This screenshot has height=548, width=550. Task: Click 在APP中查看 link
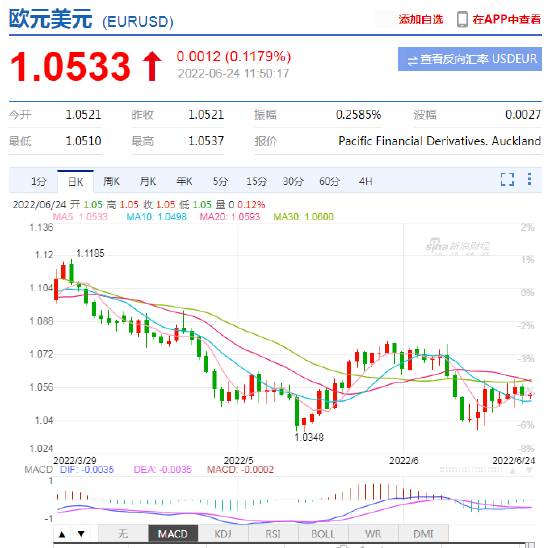pyautogui.click(x=507, y=19)
